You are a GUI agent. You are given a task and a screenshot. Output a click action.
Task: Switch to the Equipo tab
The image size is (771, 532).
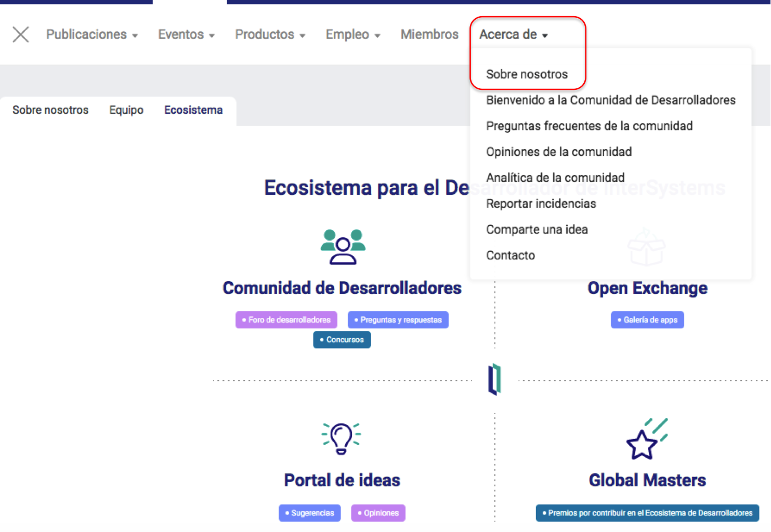click(x=126, y=110)
